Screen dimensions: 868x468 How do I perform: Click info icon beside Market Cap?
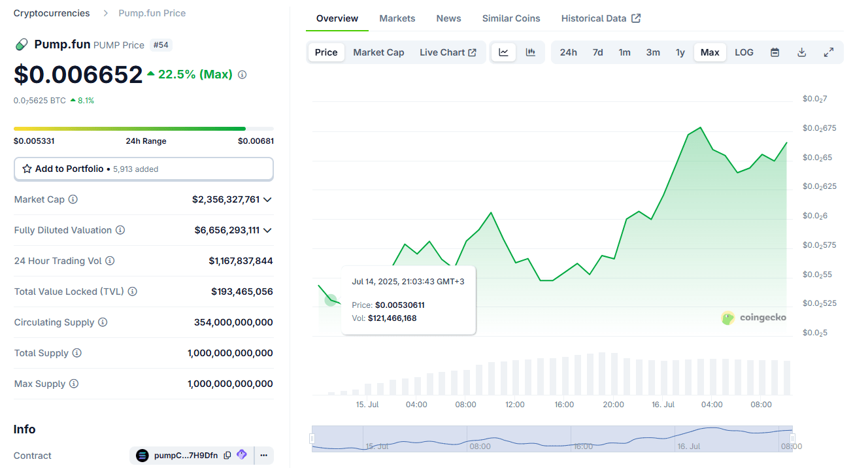pyautogui.click(x=73, y=199)
